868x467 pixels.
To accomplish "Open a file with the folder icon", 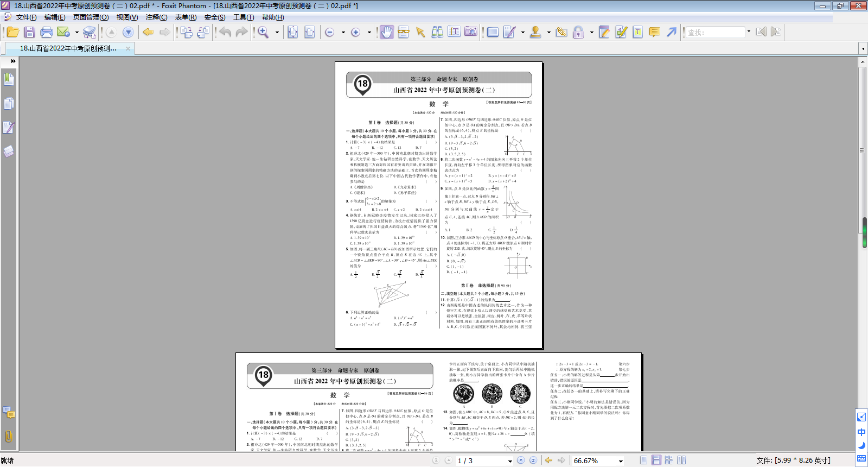I will 12,33.
